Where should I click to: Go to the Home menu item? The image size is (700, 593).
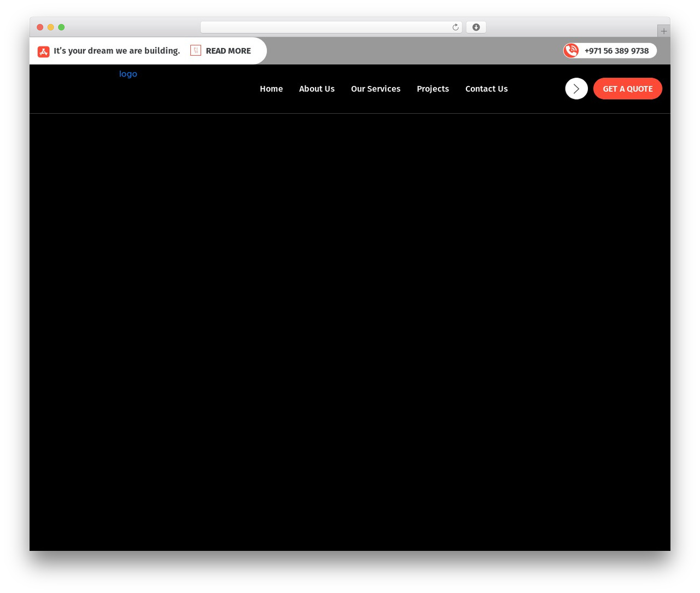coord(271,89)
